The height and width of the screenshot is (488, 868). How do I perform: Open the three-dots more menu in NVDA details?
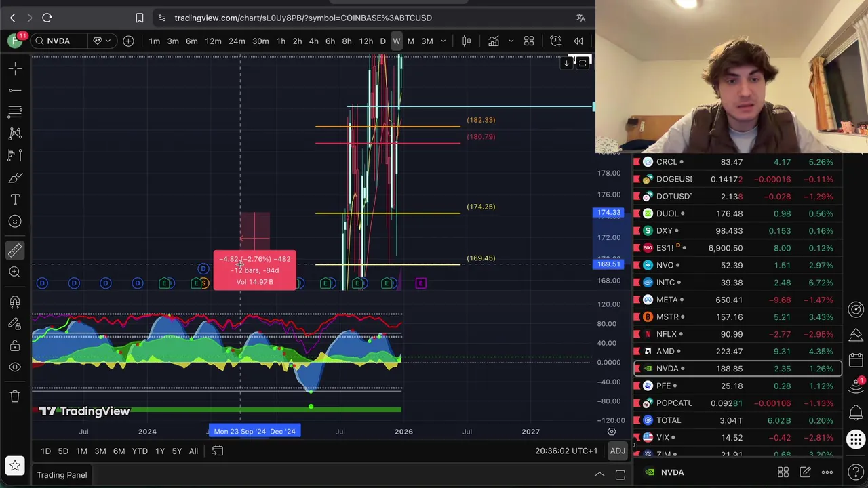point(827,472)
